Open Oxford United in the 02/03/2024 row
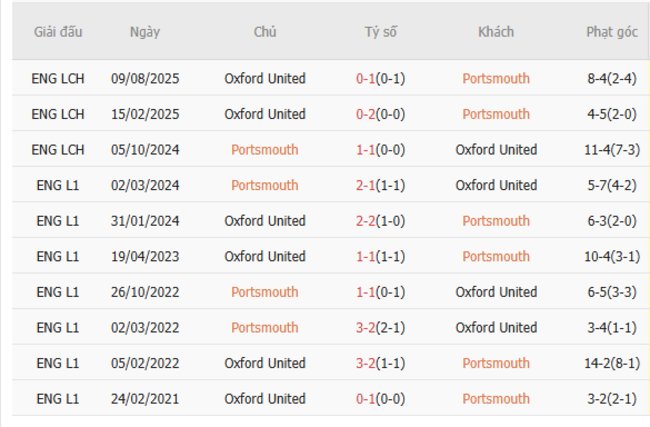The image size is (650, 427). pos(496,185)
